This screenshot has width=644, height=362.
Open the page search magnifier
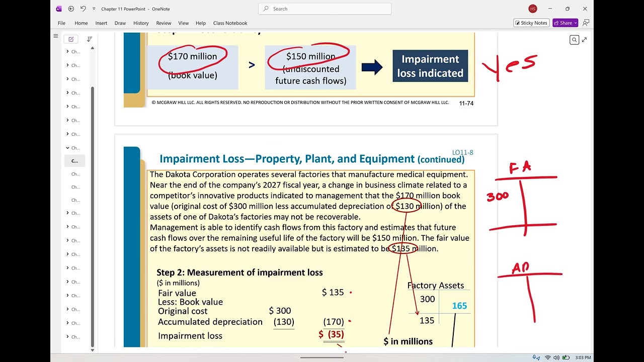pos(574,40)
